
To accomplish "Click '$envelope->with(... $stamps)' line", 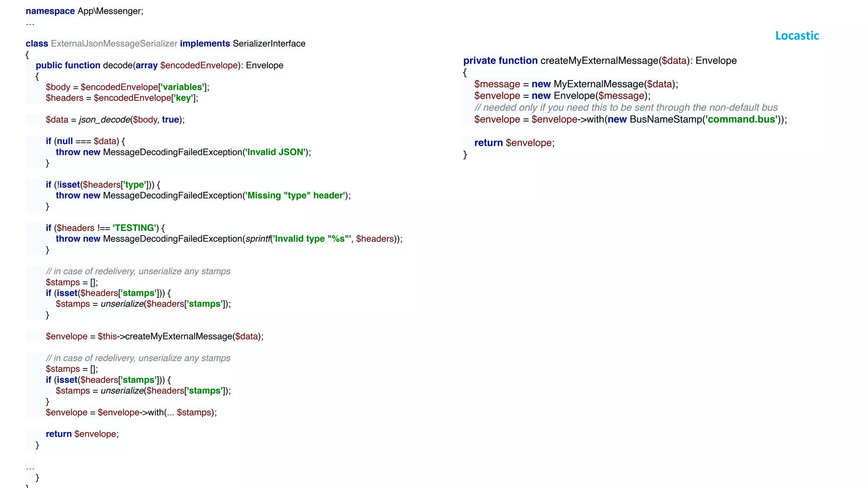I will click(131, 412).
